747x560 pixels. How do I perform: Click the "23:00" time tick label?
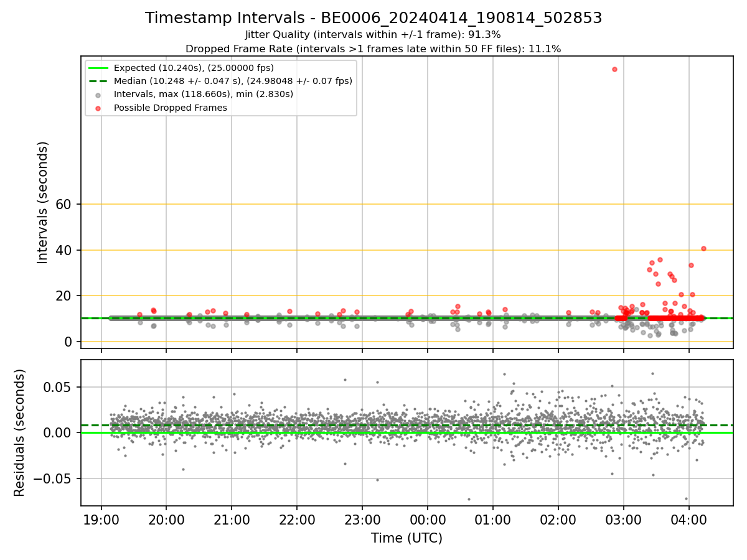tap(362, 520)
